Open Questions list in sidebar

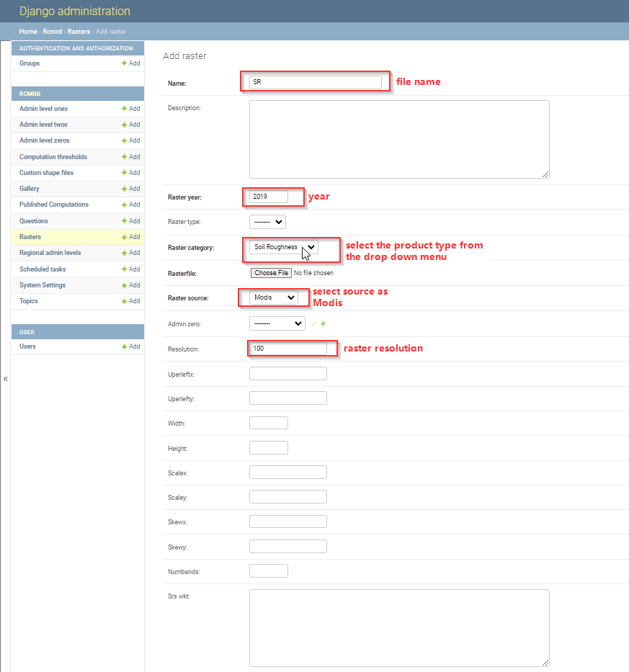[x=33, y=220]
